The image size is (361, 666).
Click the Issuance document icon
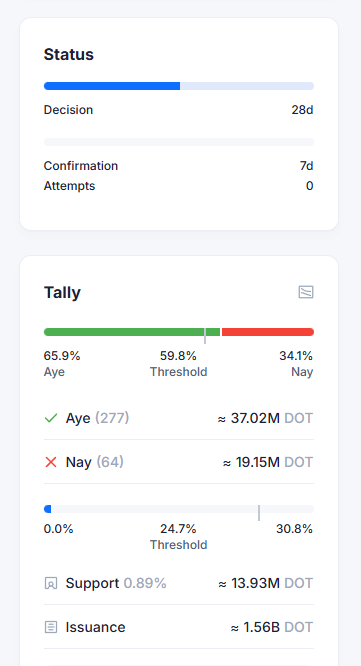tap(51, 627)
